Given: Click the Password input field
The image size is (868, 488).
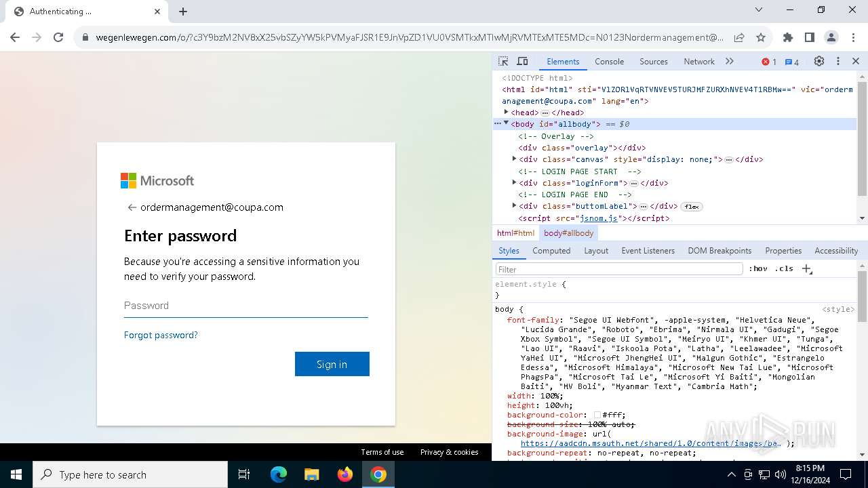Looking at the screenshot, I should pos(245,306).
